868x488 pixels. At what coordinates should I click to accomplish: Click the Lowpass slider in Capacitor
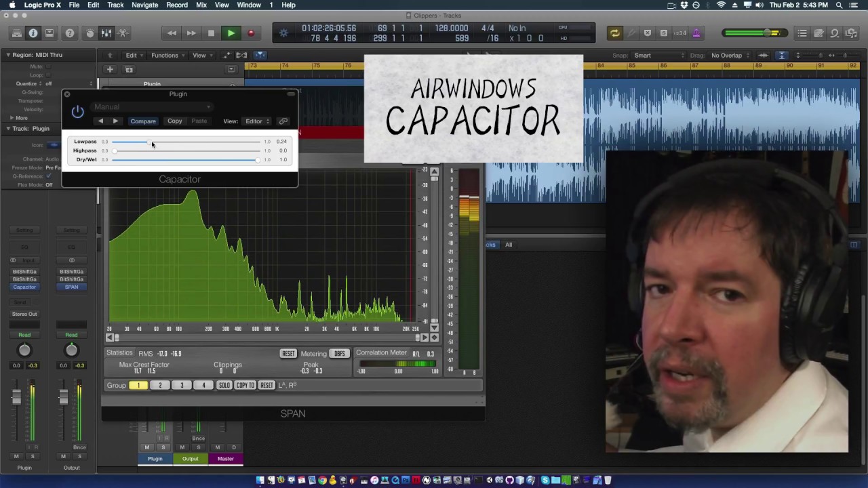pos(186,142)
